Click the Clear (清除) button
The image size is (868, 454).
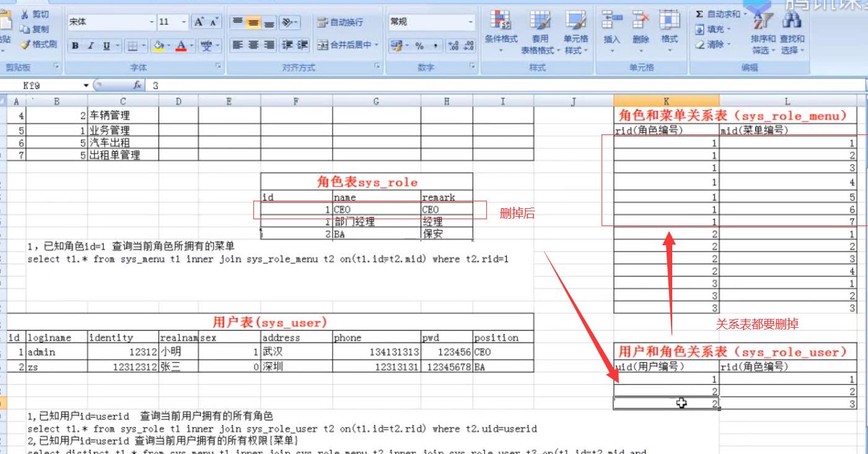(x=712, y=44)
